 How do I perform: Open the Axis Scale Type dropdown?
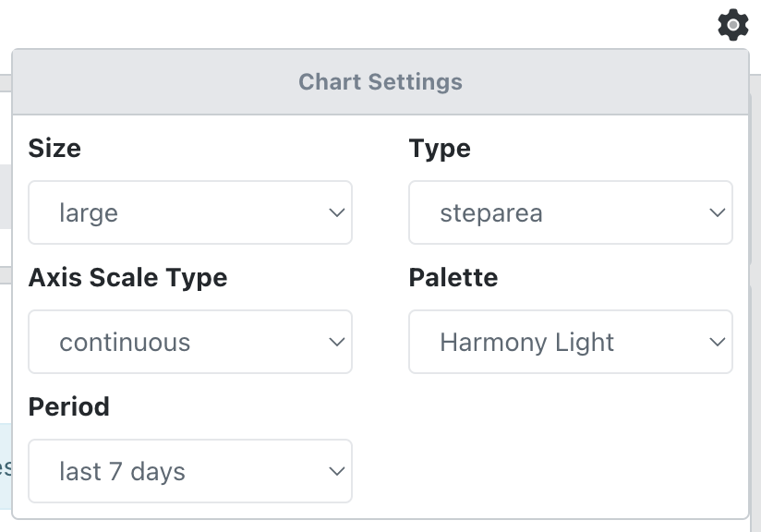click(x=189, y=342)
